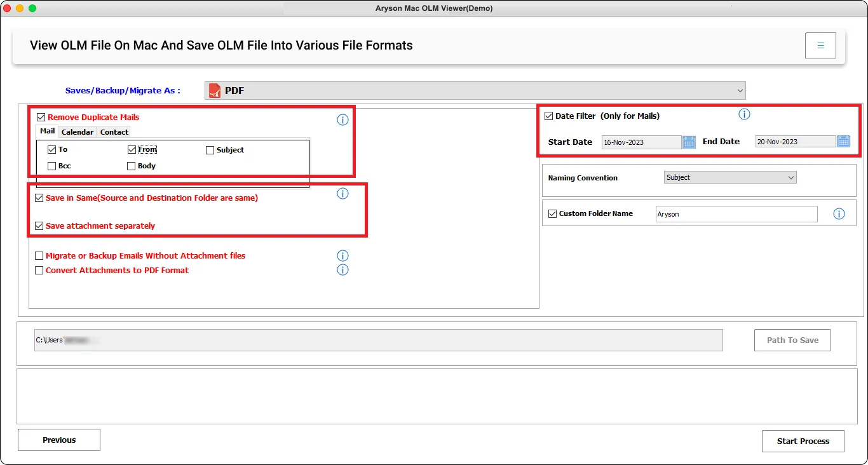The width and height of the screenshot is (868, 465).
Task: Click the Previous button
Action: pos(59,440)
